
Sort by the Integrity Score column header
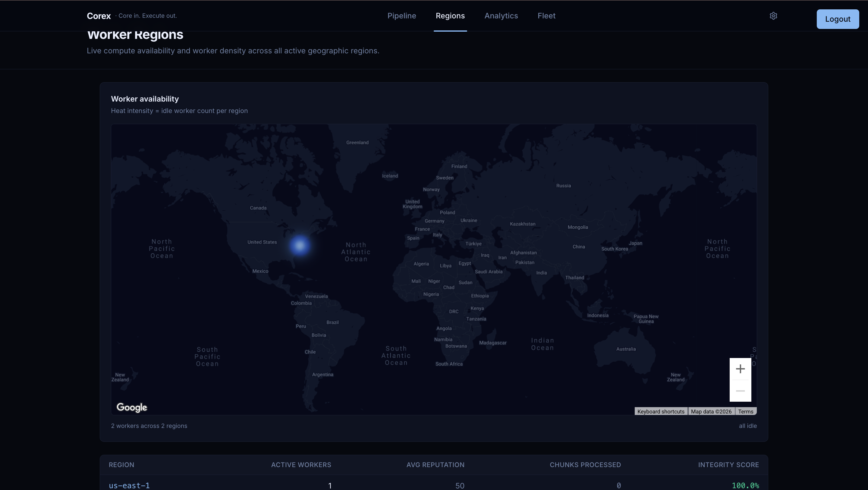click(728, 465)
